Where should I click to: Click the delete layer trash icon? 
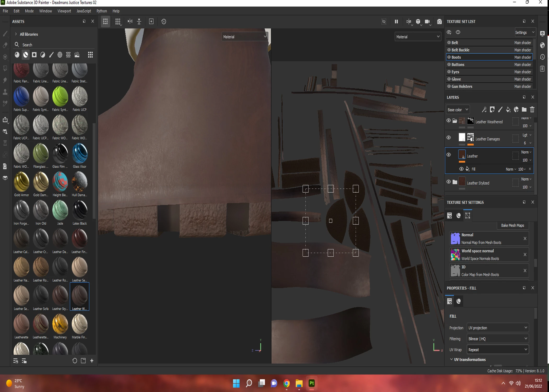[x=532, y=109]
